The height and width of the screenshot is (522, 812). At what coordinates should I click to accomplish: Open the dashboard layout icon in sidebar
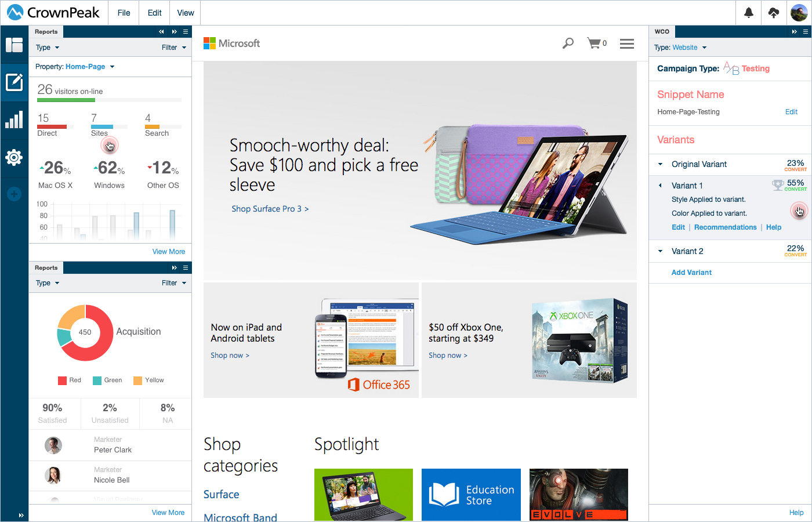coord(14,45)
